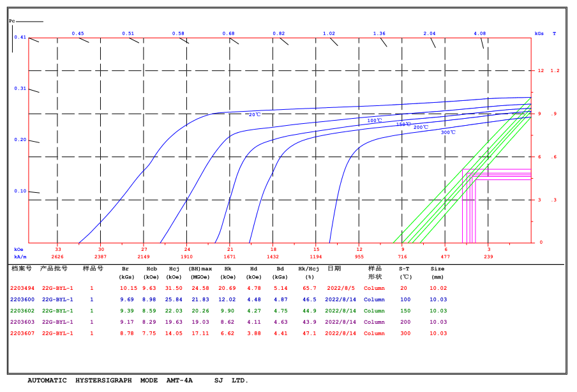577x392 pixels.
Task: Click Br value 10.15
Action: [128, 288]
